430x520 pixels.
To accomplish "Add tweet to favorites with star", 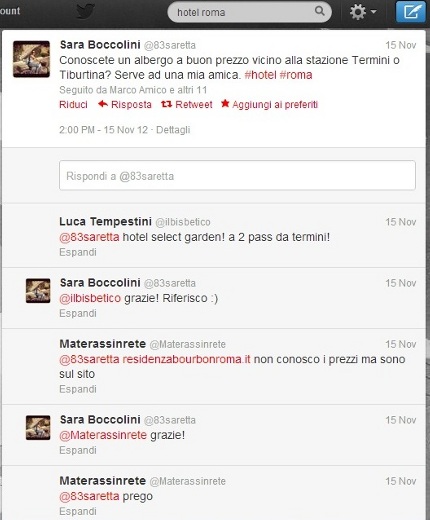I will pos(269,104).
